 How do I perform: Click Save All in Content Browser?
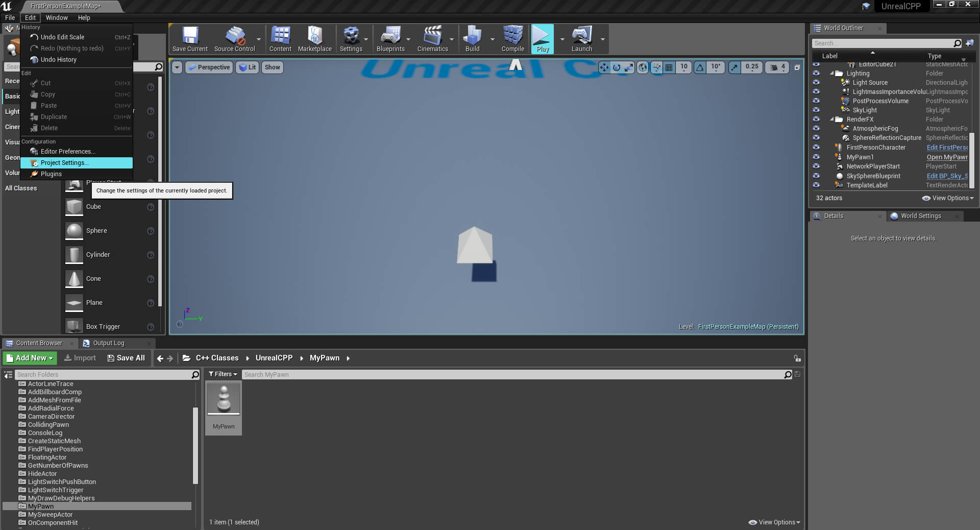tap(126, 358)
